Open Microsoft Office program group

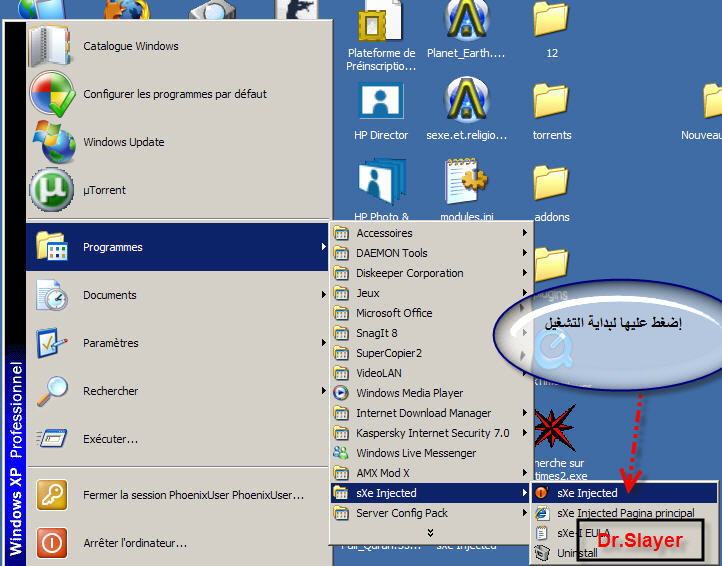432,313
